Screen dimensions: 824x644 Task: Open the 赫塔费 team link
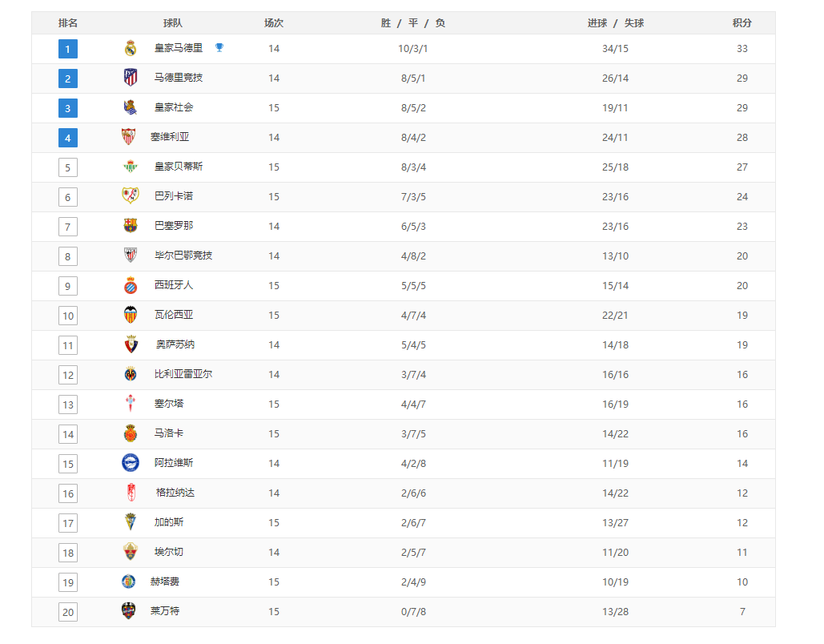[x=164, y=582]
